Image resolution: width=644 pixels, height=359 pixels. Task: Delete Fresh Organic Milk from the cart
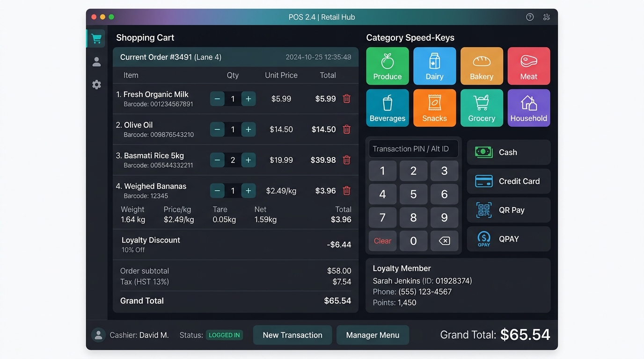click(x=347, y=99)
